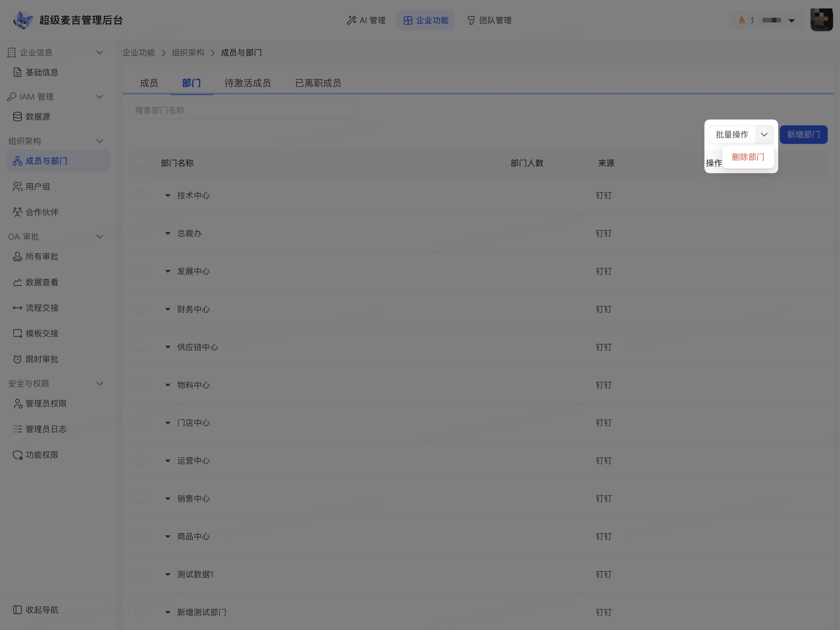Image resolution: width=840 pixels, height=630 pixels.
Task: Click the user avatar thumbnail
Action: click(x=821, y=19)
